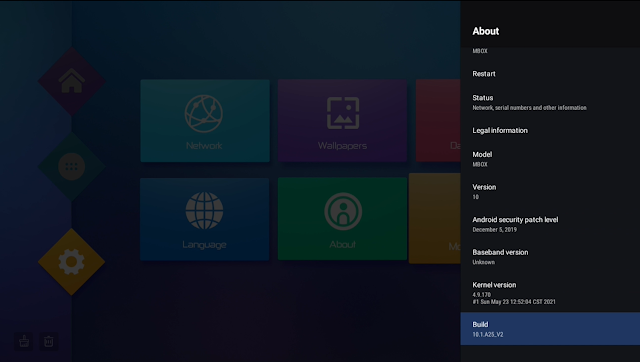The height and width of the screenshot is (362, 640).
Task: Select Baseband version entry
Action: click(550, 257)
